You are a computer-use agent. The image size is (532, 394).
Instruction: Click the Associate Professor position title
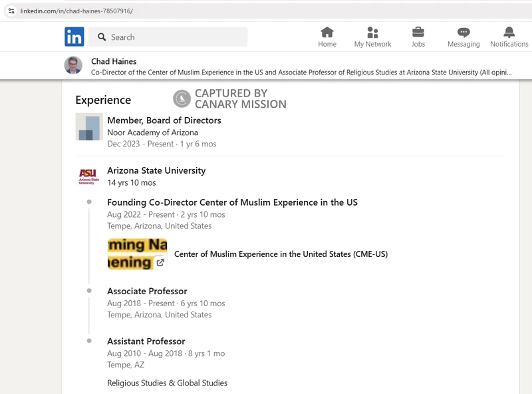coord(147,291)
